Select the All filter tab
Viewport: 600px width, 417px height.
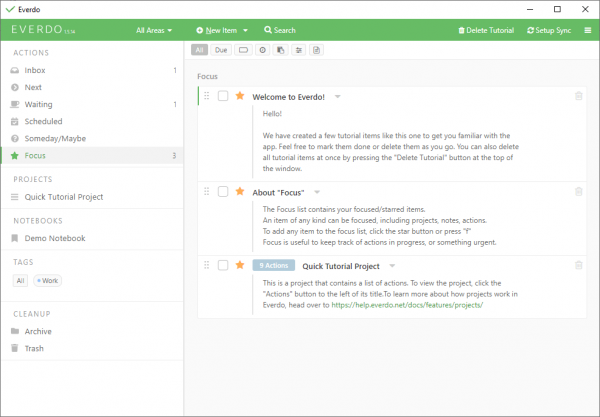pyautogui.click(x=199, y=50)
